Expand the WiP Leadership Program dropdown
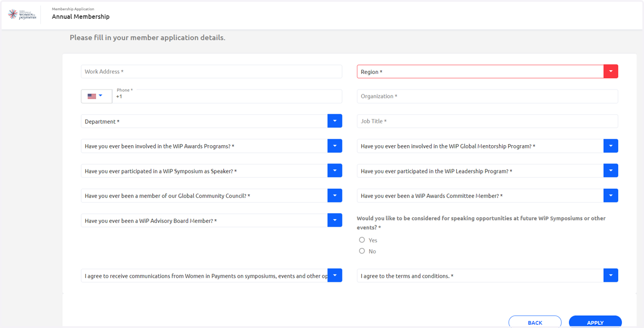 (611, 171)
